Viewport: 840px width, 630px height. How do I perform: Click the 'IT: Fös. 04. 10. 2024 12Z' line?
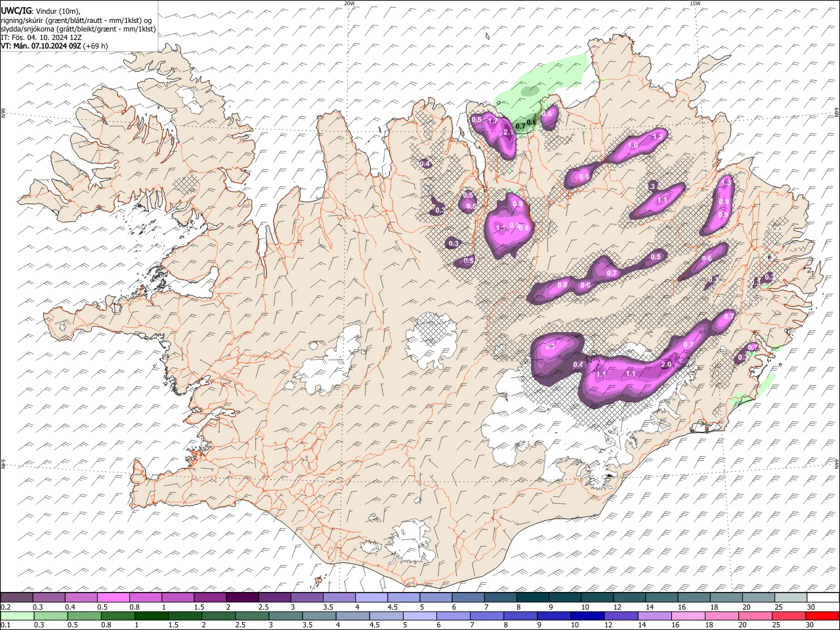click(x=40, y=37)
